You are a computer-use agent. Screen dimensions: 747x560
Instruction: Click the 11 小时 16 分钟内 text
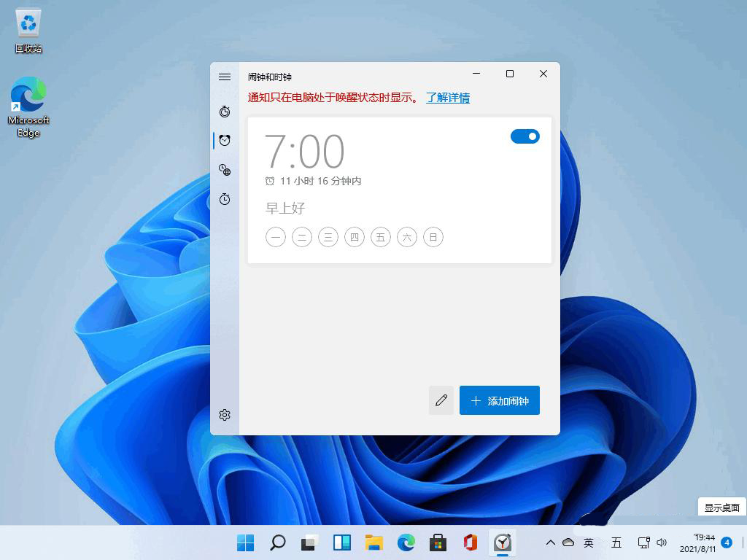point(320,181)
